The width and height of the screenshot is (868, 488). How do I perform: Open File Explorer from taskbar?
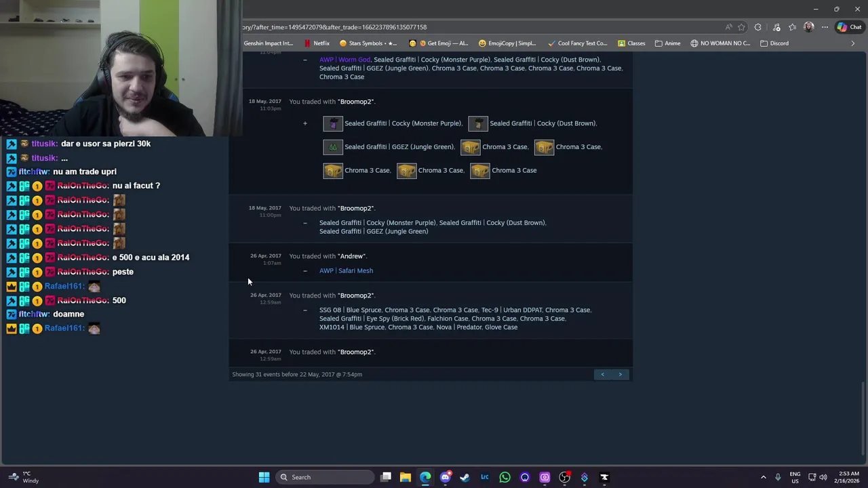click(406, 477)
